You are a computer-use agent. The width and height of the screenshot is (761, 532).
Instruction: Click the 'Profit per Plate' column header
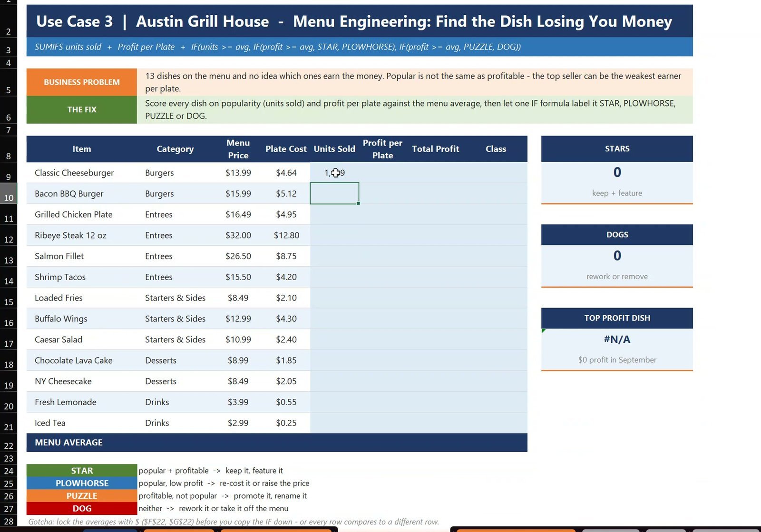(382, 149)
